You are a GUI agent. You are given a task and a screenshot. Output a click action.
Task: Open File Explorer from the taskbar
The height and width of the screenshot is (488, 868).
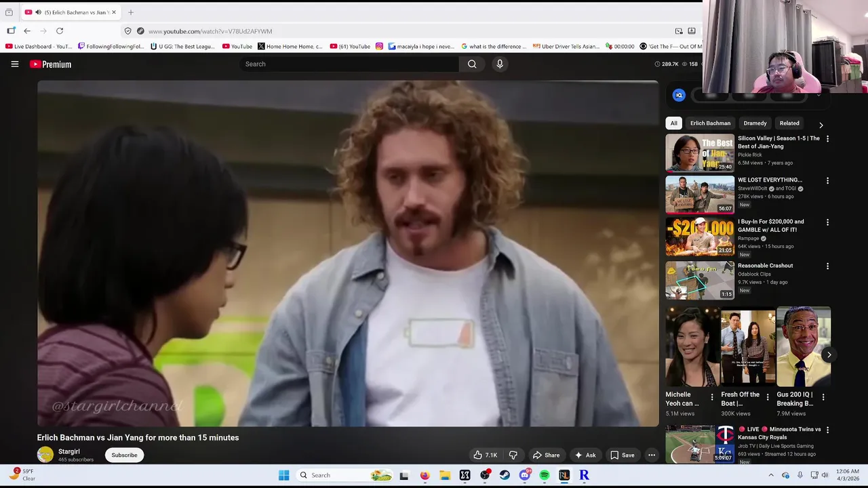tap(445, 475)
